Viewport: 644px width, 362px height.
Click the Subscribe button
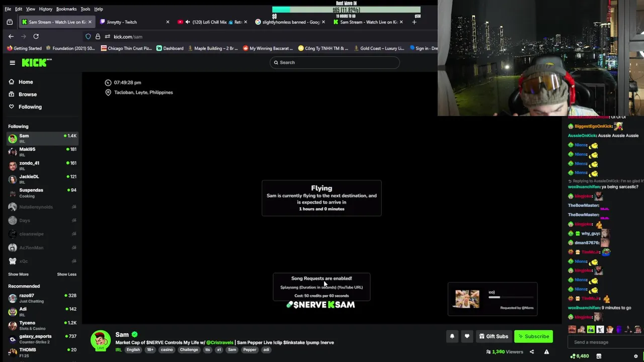(533, 336)
